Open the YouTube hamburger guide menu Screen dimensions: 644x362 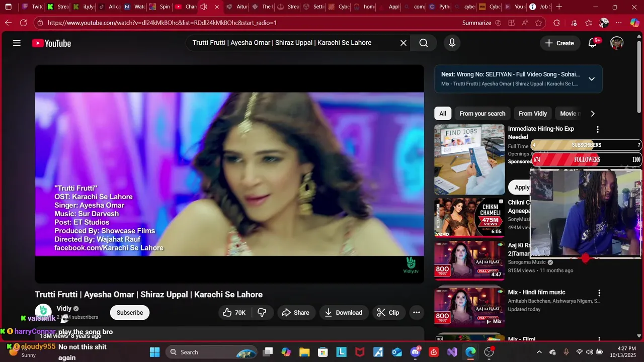[17, 43]
